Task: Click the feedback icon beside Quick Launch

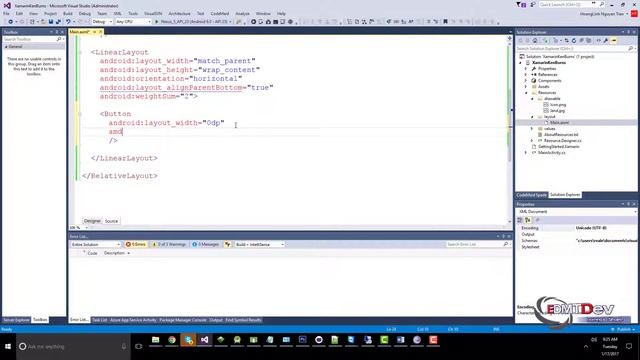Action: tap(533, 5)
